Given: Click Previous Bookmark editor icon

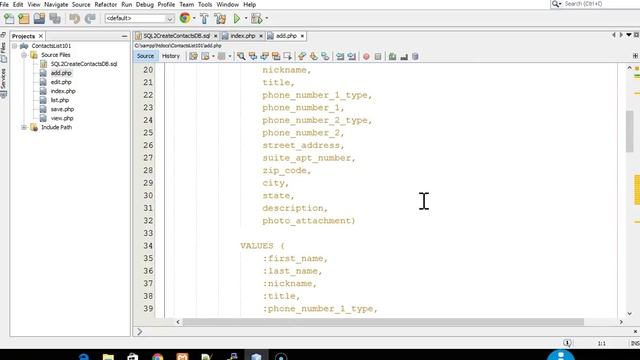Looking at the screenshot, I should tap(302, 56).
